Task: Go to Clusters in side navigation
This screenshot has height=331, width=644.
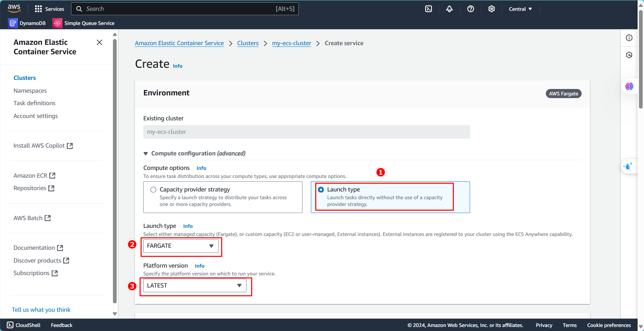Action: point(25,78)
